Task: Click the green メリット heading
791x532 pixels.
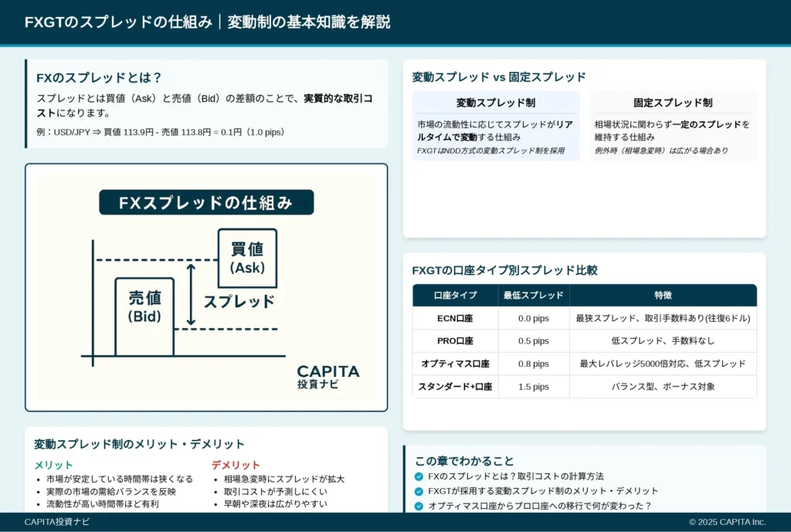Action: [x=53, y=465]
